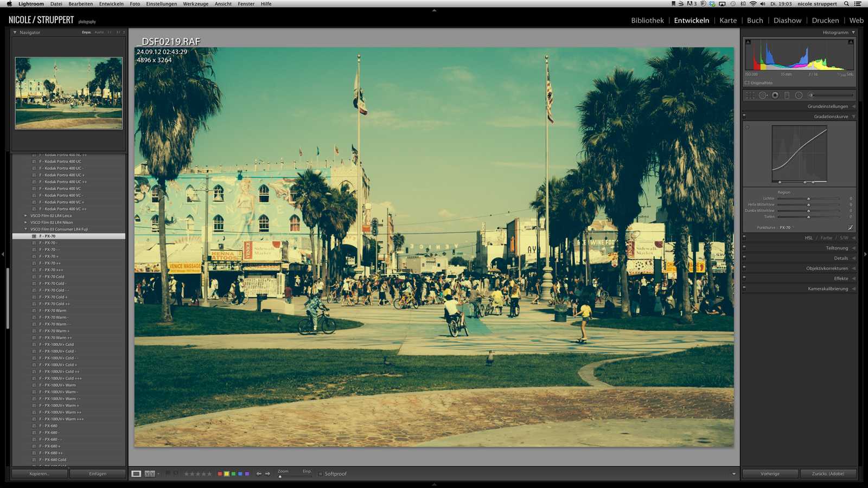Open the Werkzeuge menu
Image resolution: width=868 pixels, height=488 pixels.
coord(195,4)
